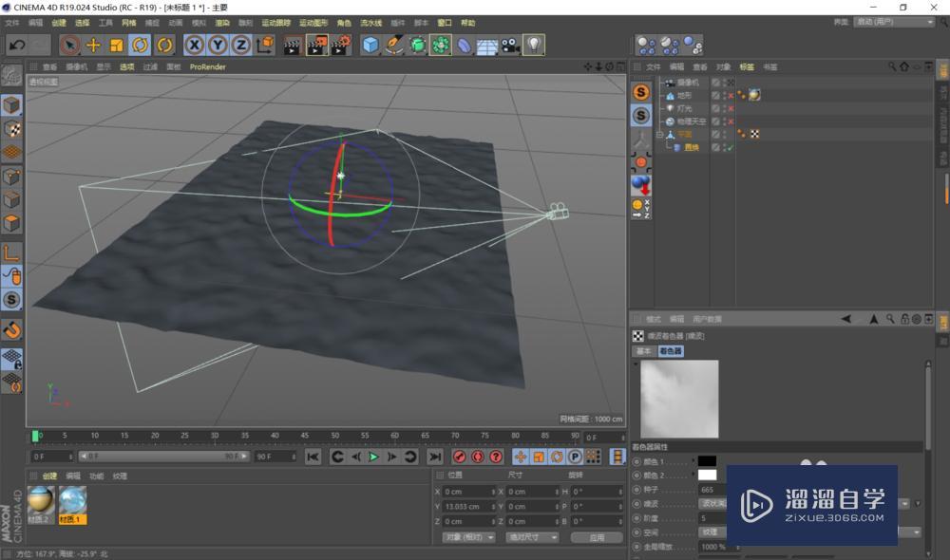Go to start of animation button

(313, 457)
